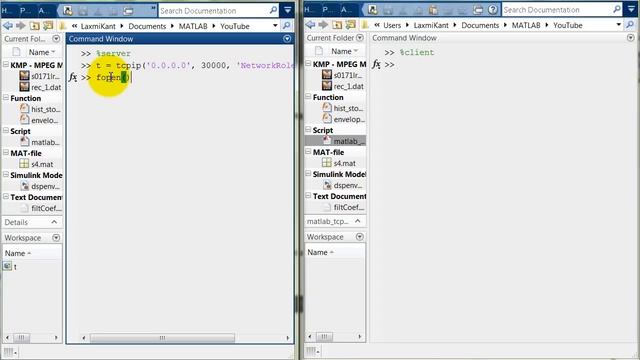Select s4.mat file in right Current Folder
640x360 pixels.
(339, 163)
